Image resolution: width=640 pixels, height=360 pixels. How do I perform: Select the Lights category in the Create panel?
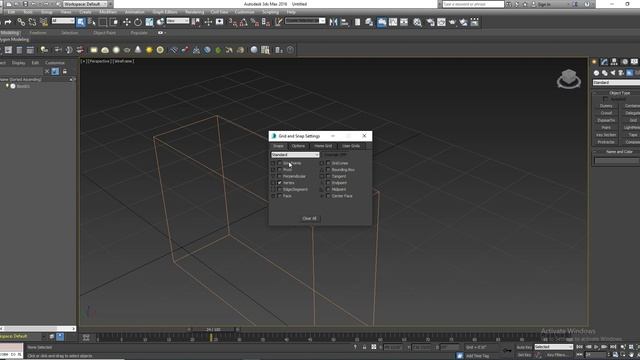coord(613,73)
